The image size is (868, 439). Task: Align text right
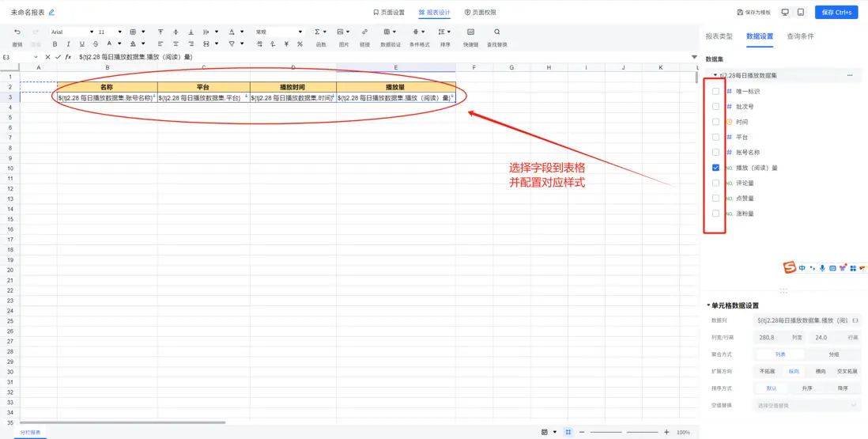(191, 44)
